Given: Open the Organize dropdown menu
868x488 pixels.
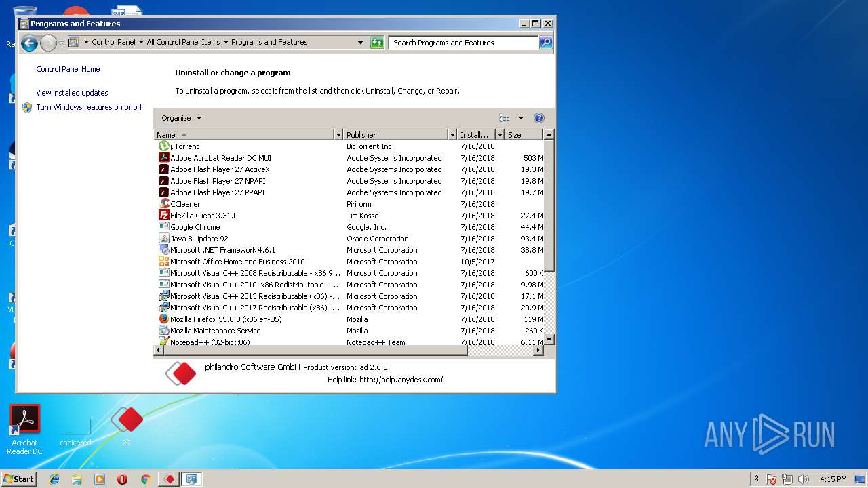Looking at the screenshot, I should tap(182, 118).
